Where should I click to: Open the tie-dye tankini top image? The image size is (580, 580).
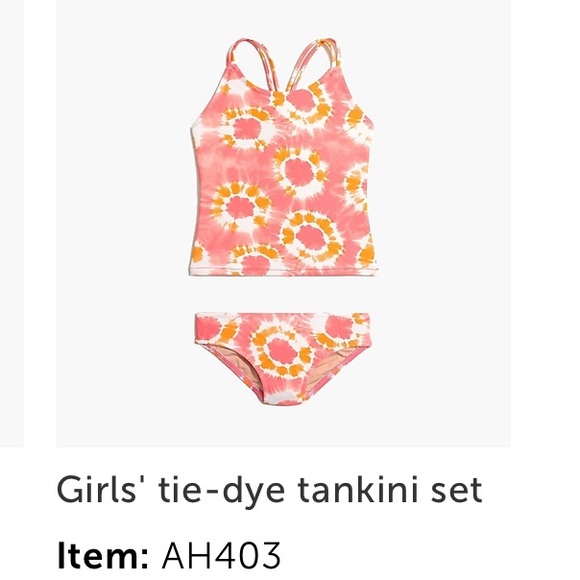[284, 157]
